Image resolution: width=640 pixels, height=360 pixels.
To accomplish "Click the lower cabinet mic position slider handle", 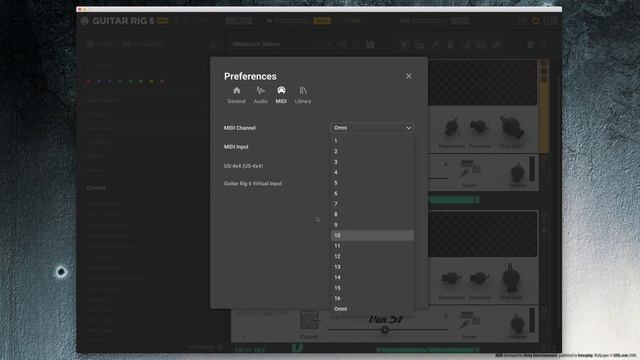I will pos(384,330).
